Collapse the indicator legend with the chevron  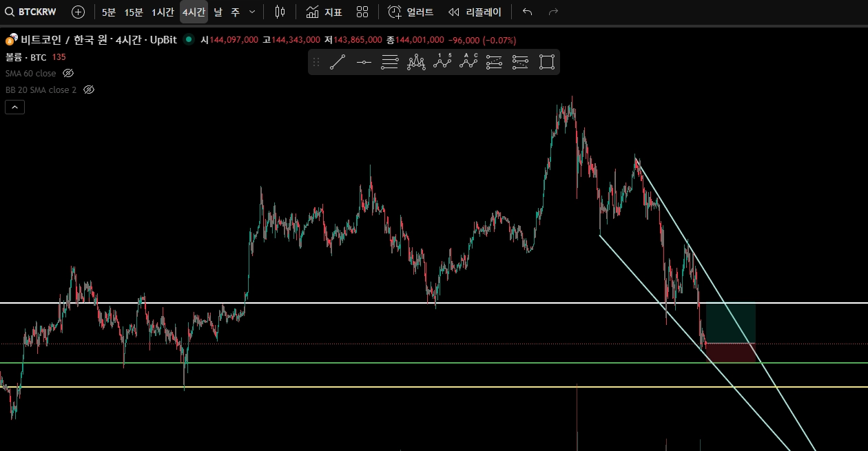tap(14, 107)
